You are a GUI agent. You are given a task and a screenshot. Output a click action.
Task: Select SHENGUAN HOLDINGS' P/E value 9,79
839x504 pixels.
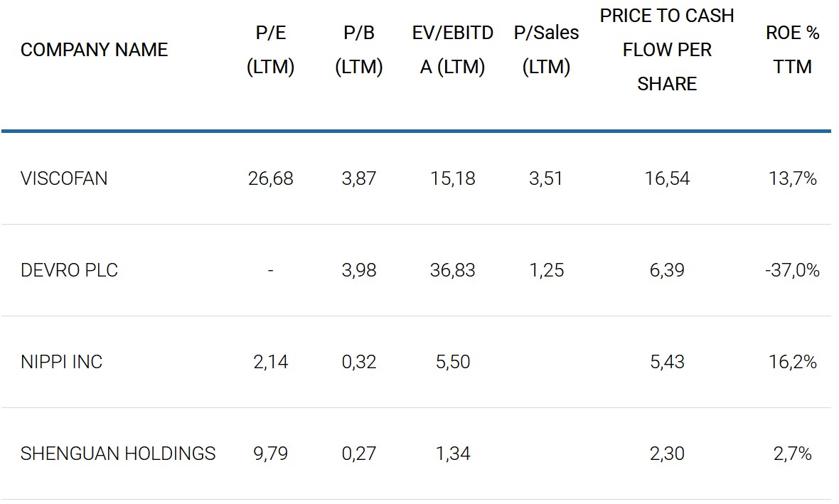point(270,454)
